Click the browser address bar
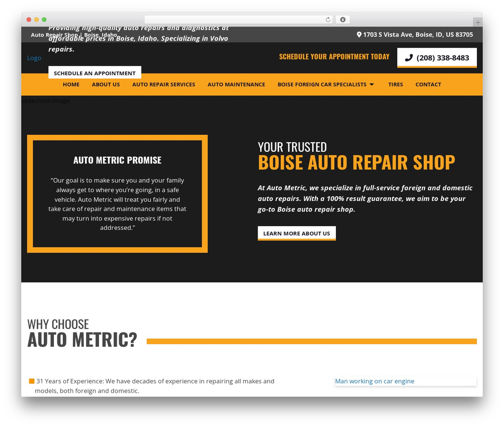 coord(238,20)
